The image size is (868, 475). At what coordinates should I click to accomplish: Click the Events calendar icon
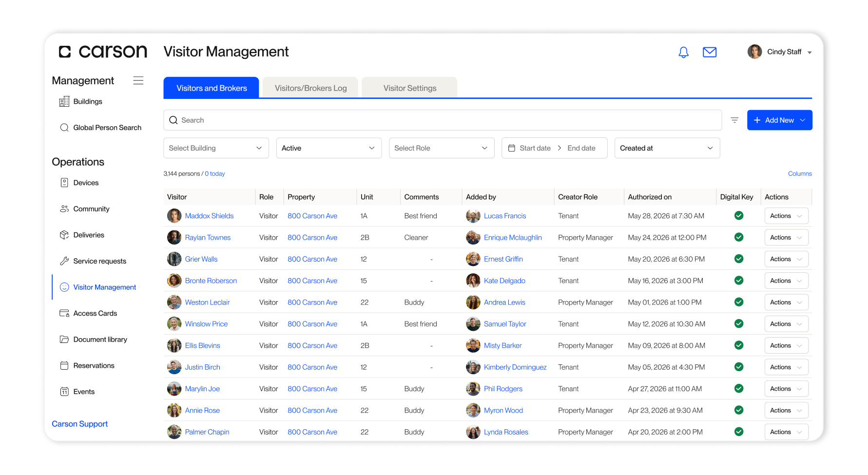(64, 392)
